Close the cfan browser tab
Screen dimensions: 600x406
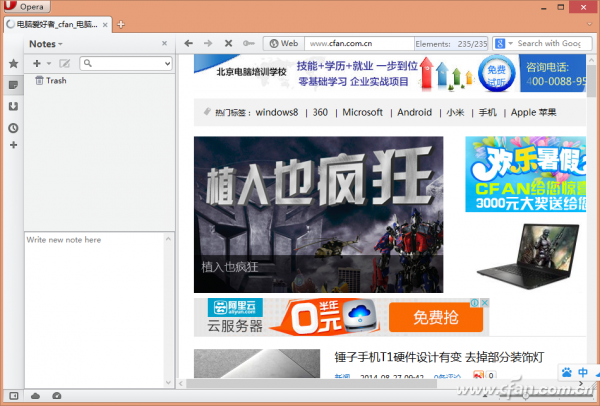point(105,25)
